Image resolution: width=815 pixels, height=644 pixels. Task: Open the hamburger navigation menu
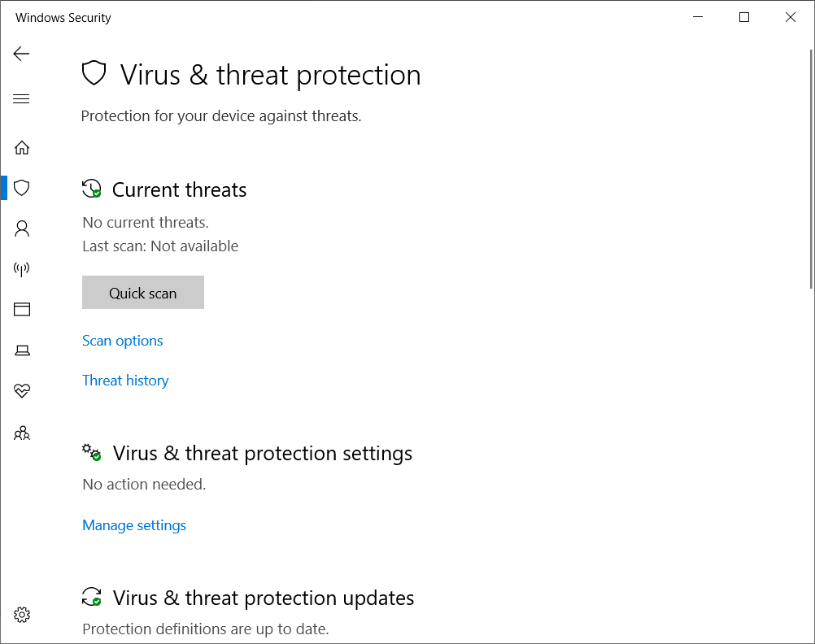coord(21,98)
